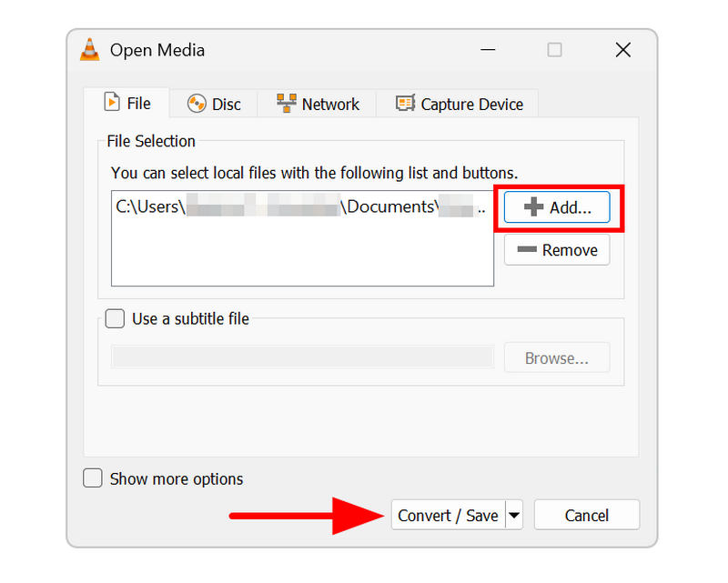Viewport: 728px width, 583px height.
Task: Click empty area of the file list box
Action: click(302, 253)
